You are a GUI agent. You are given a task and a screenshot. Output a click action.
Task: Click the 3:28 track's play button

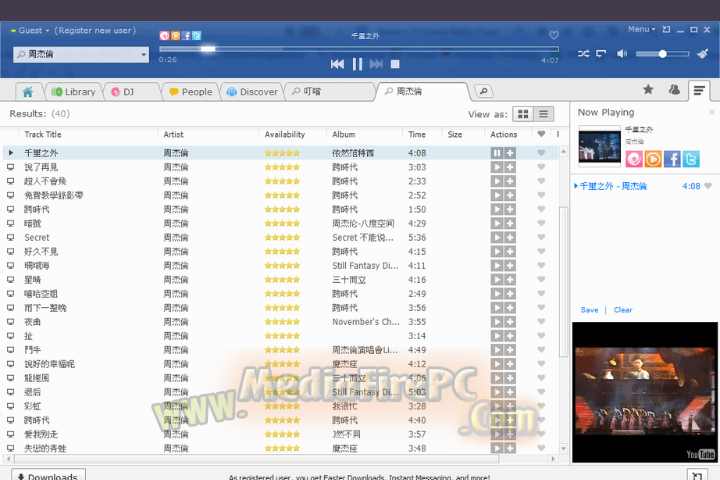496,406
